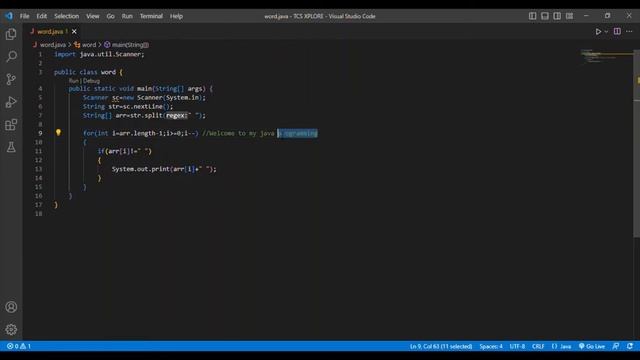Change encoding via UTF-8 status
This screenshot has width=640, height=360.
point(517,346)
